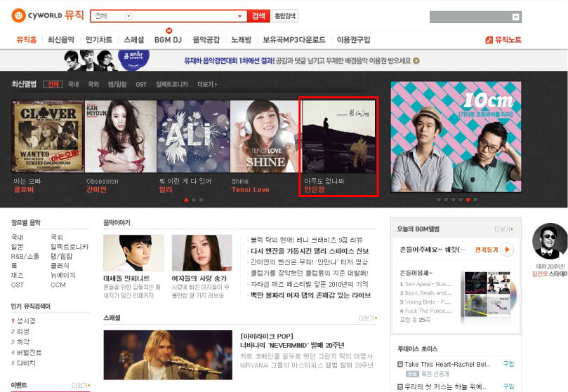Expand 더보기 beside 이벤트
The image size is (568, 392).
81,386
